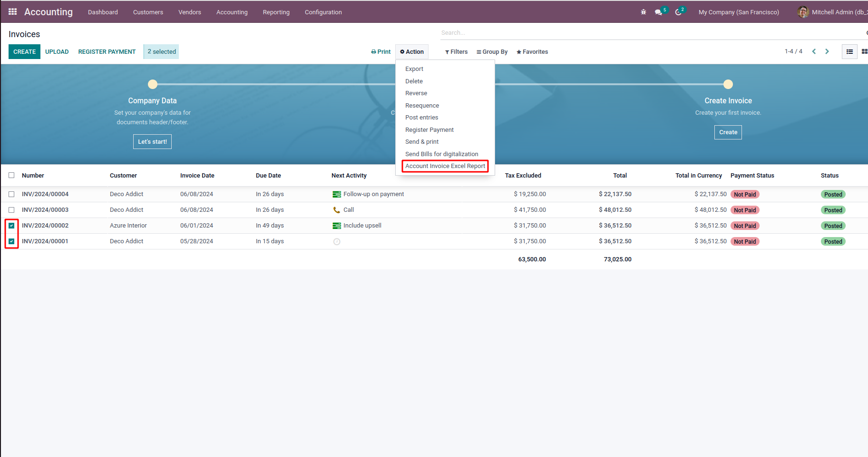Select checkbox for INV/2024/00004
Viewport: 868px width, 457px height.
click(x=11, y=194)
